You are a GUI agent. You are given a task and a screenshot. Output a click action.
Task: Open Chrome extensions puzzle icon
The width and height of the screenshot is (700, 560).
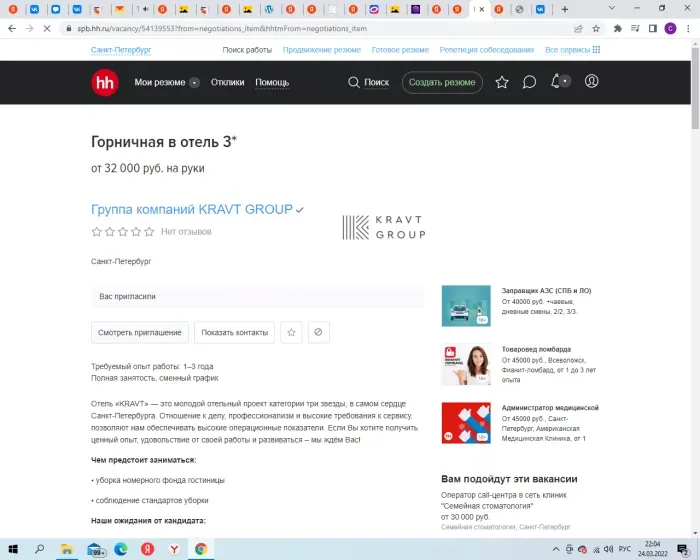tap(618, 29)
